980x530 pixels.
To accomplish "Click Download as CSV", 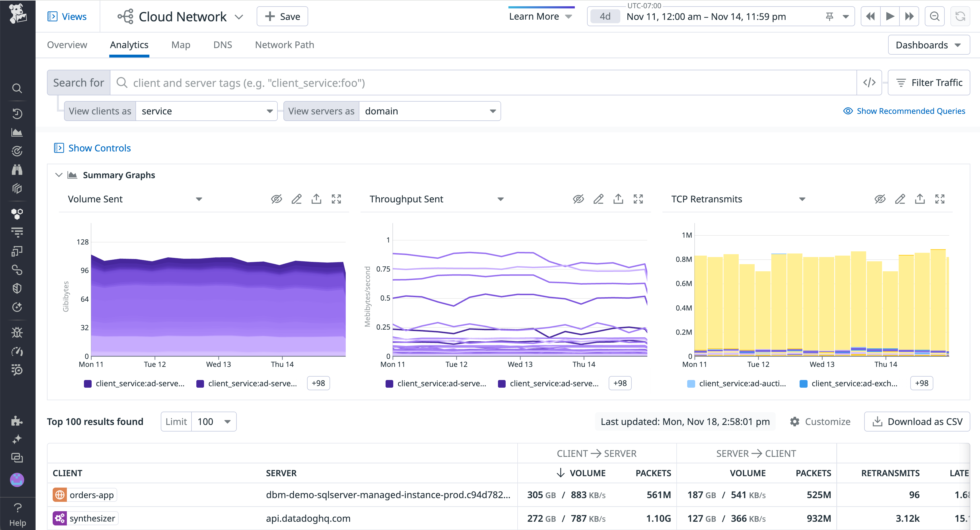I will click(917, 422).
